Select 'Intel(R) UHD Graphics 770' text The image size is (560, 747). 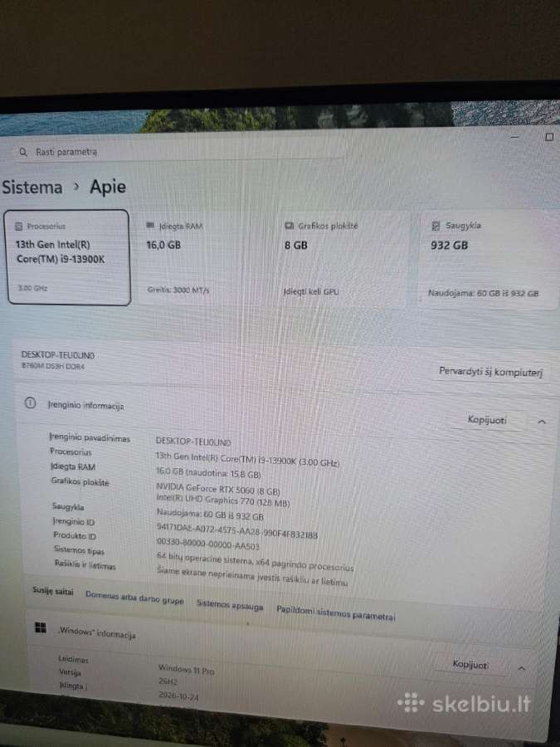pyautogui.click(x=205, y=500)
